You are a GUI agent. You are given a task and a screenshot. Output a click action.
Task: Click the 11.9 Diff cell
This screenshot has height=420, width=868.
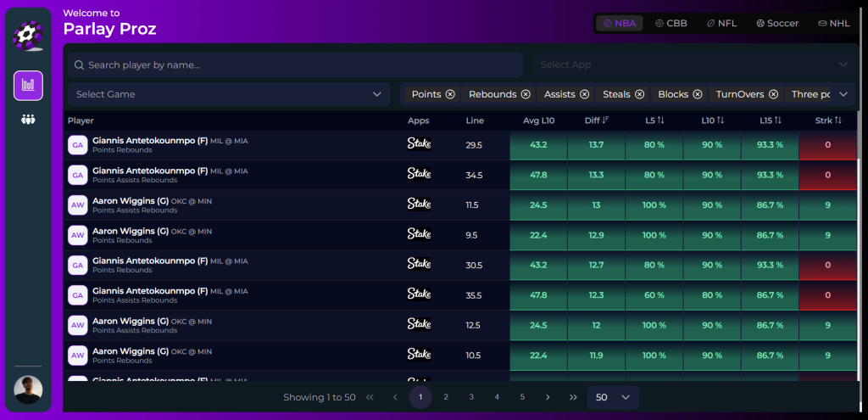click(596, 356)
